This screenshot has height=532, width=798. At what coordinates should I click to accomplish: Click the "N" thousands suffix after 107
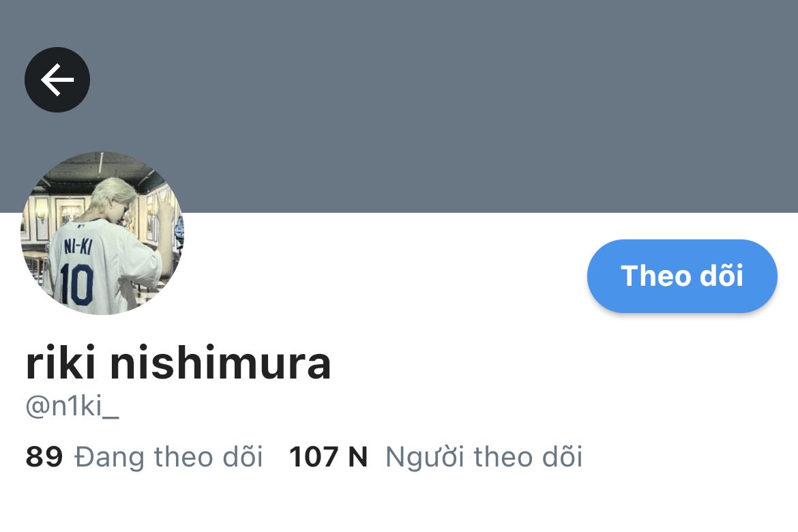pyautogui.click(x=358, y=457)
